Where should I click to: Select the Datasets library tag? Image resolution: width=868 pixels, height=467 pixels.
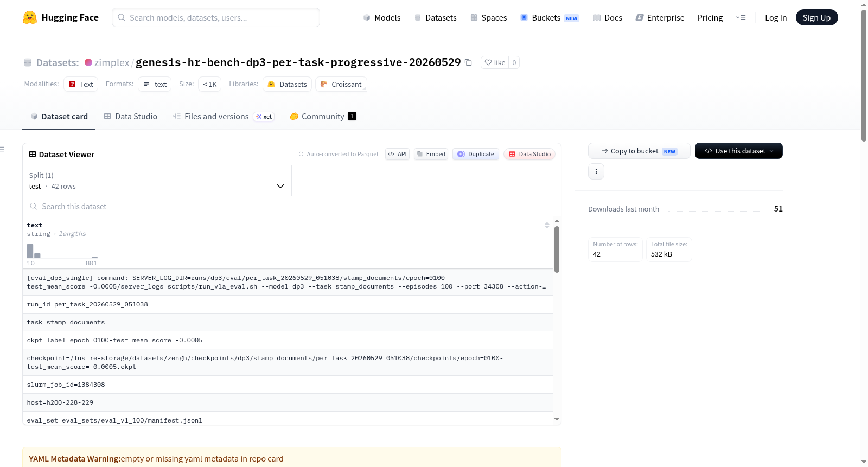click(287, 84)
